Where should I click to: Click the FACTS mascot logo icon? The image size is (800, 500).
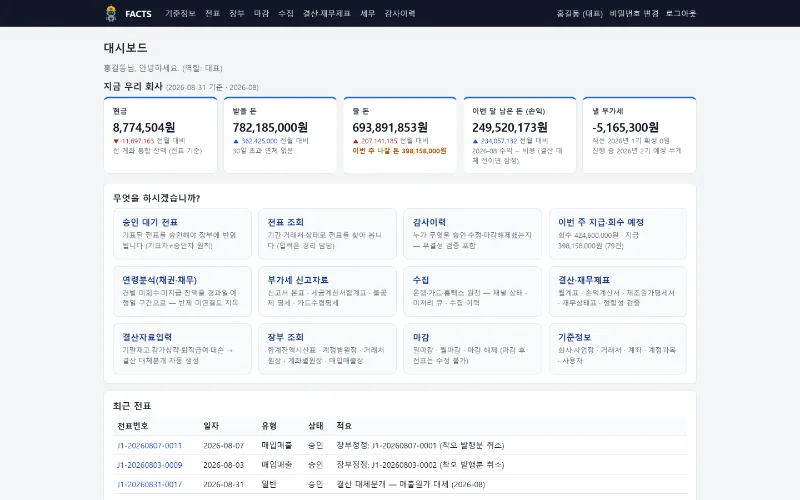tap(111, 13)
